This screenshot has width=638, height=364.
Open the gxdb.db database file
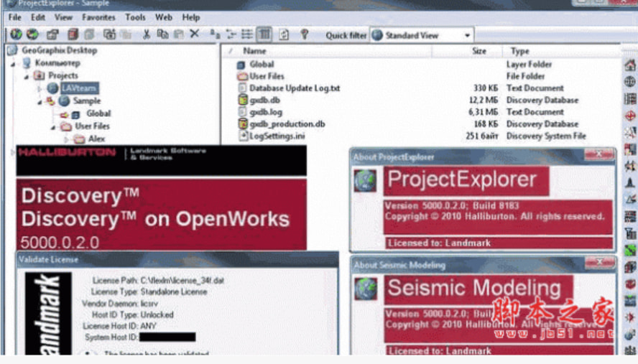264,100
